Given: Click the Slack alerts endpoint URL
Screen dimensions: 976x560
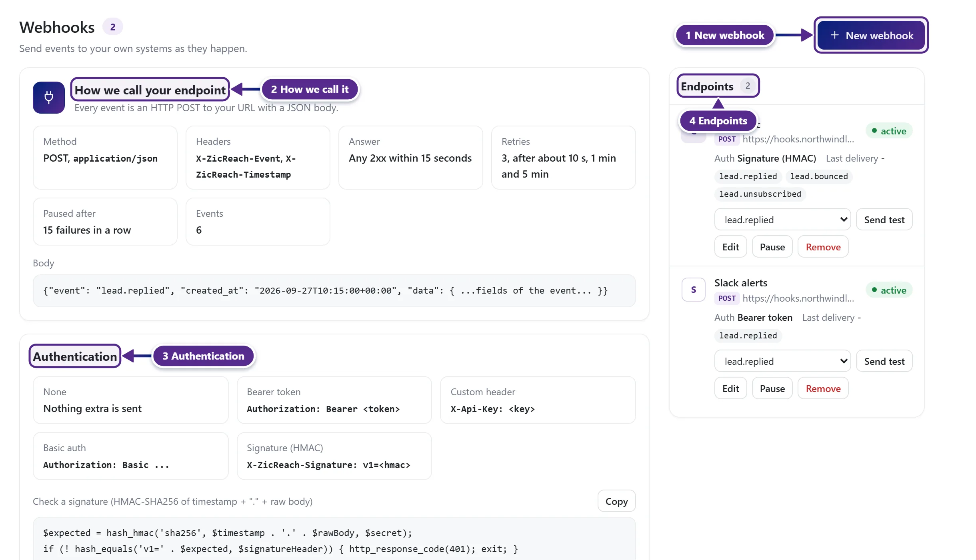Looking at the screenshot, I should click(798, 298).
